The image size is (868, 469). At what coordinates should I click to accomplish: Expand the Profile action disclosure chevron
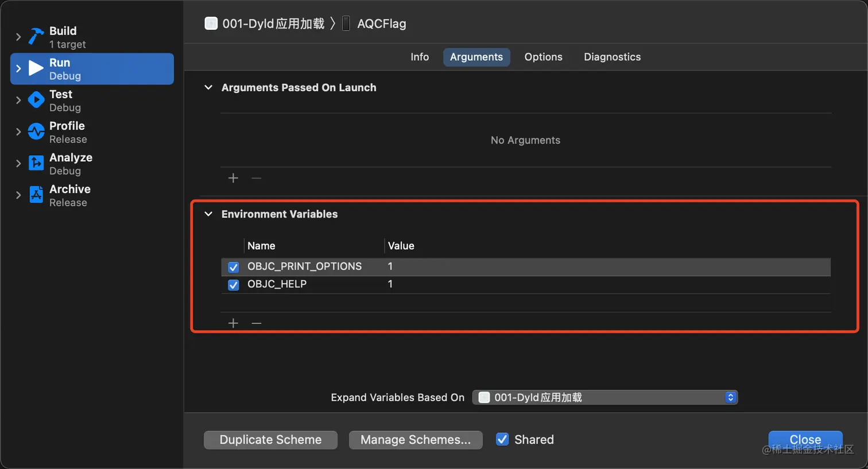click(x=18, y=131)
